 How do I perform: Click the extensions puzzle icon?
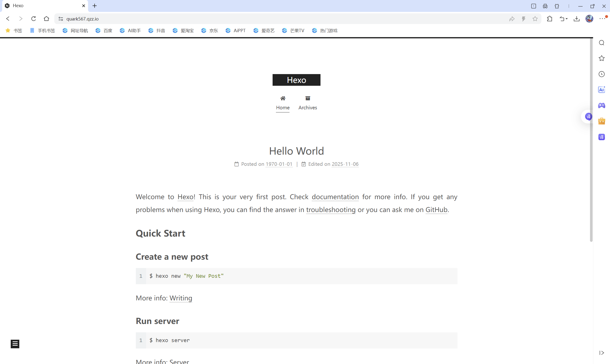(549, 19)
